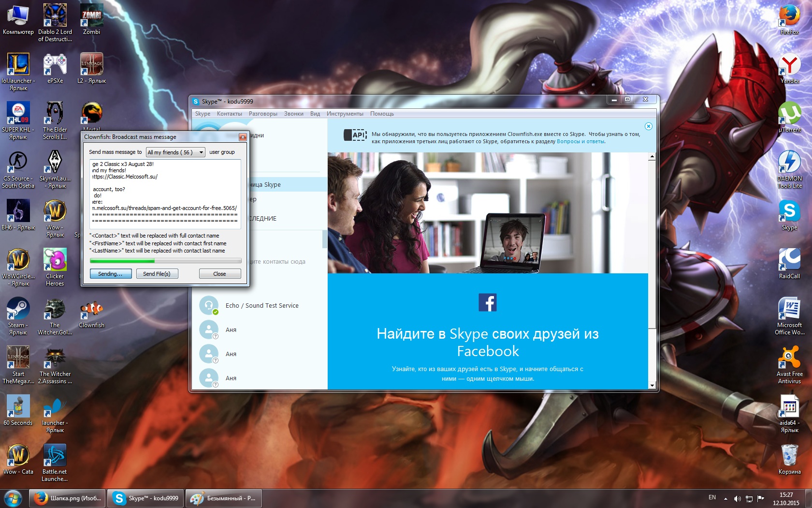This screenshot has height=508, width=812.
Task: Open the L2 Lineage shortcut icon
Action: [x=91, y=68]
